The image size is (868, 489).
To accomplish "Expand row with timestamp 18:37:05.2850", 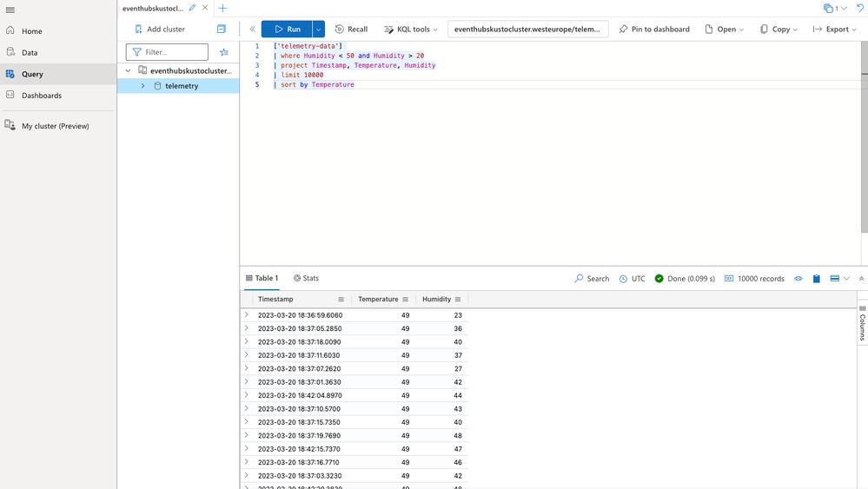I will click(x=247, y=328).
